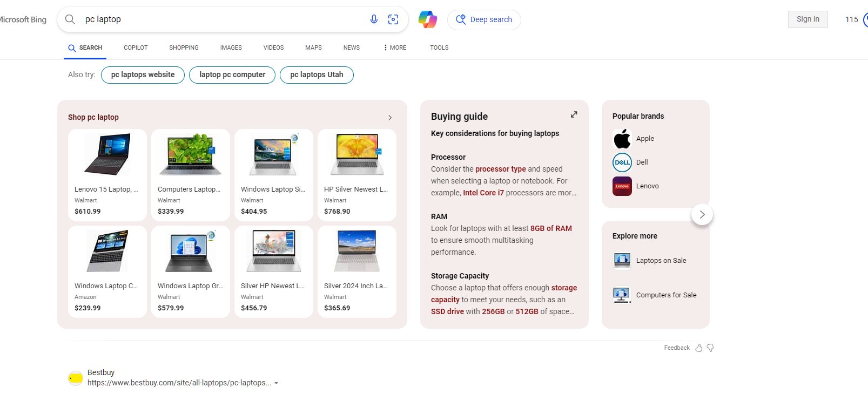This screenshot has height=394, width=868.
Task: Switch to the VIDEOS tab
Action: coord(273,47)
